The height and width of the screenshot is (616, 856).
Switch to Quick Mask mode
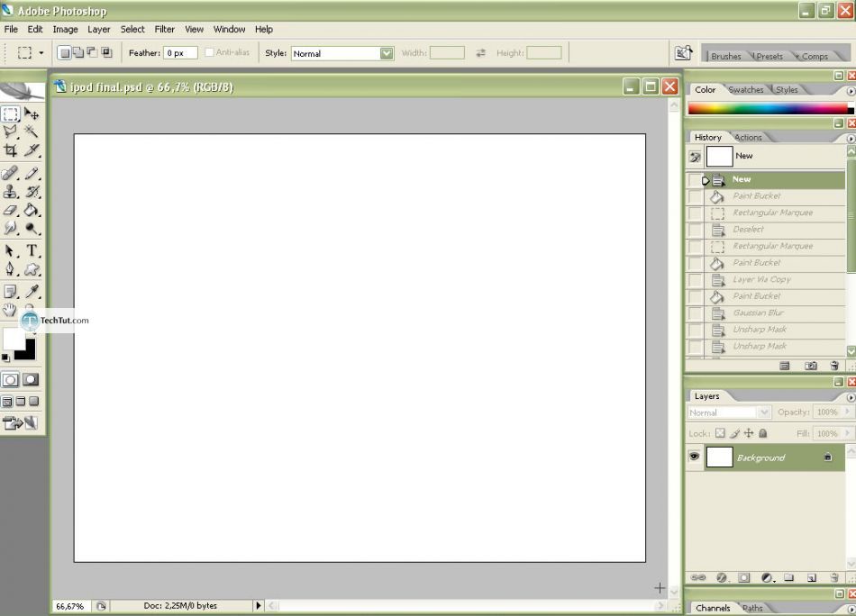(31, 380)
